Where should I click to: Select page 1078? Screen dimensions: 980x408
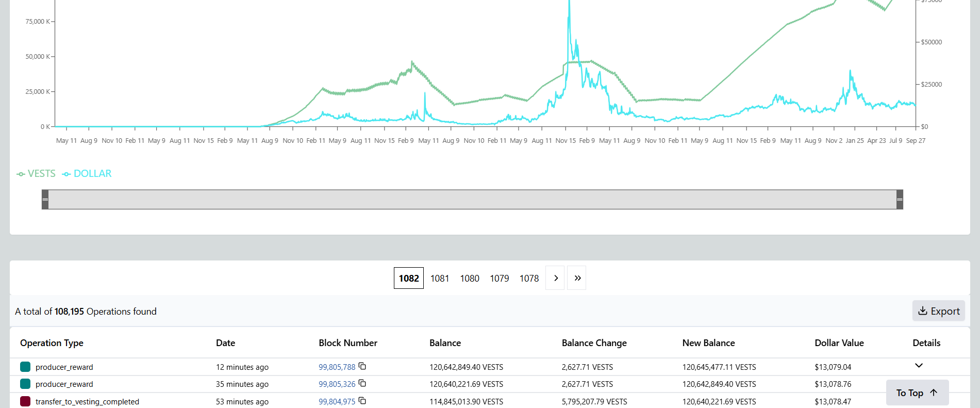pos(529,279)
